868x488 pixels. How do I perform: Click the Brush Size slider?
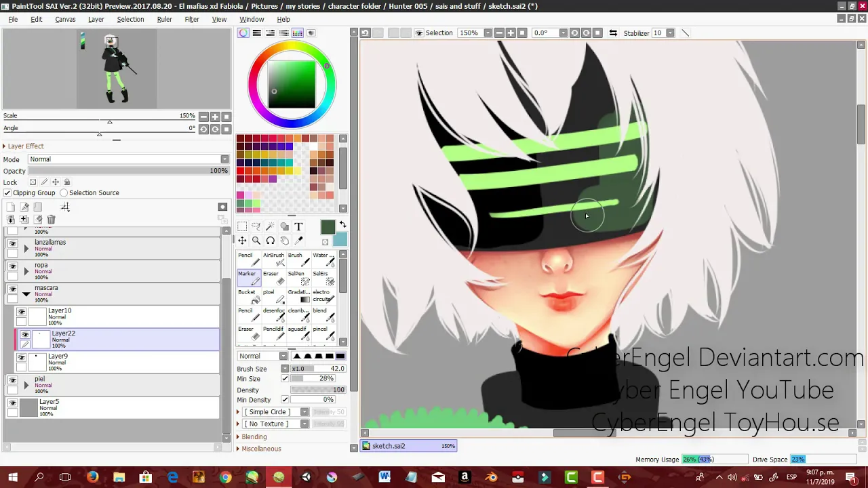click(318, 369)
